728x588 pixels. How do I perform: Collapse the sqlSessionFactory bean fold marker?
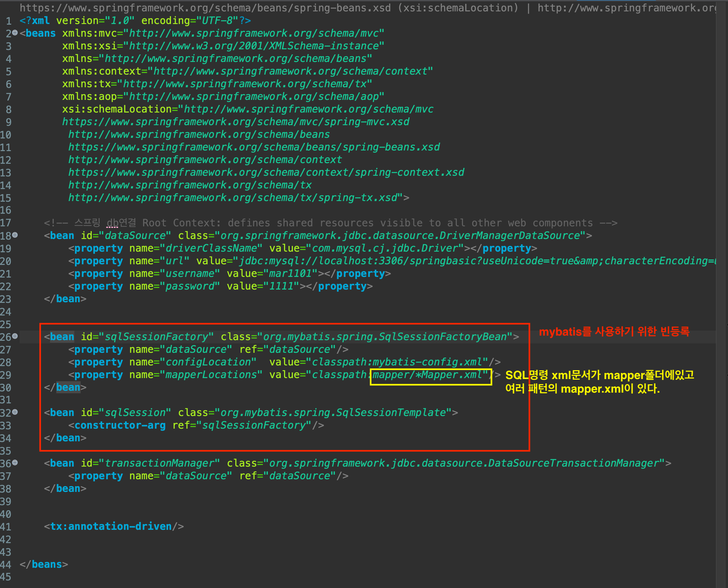point(15,336)
